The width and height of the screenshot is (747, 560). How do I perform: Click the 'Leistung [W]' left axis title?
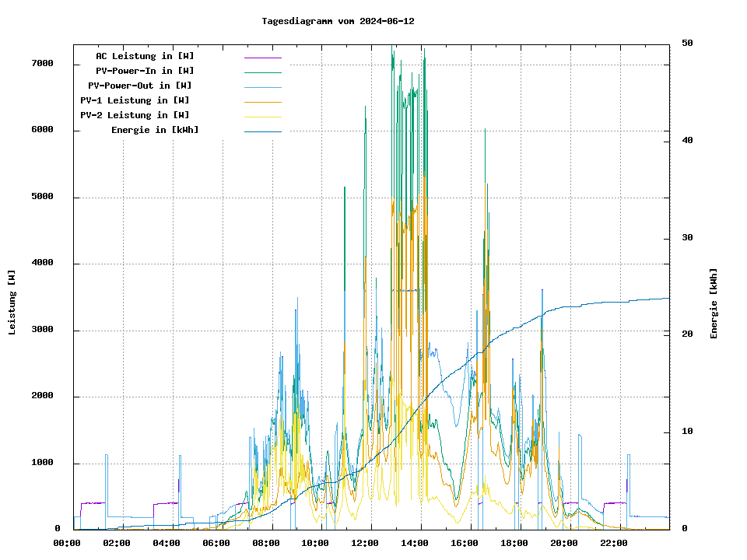(x=12, y=303)
